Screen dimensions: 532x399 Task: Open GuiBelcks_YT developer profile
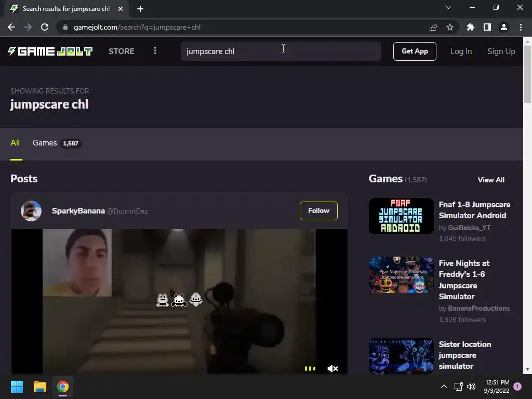[x=469, y=228]
